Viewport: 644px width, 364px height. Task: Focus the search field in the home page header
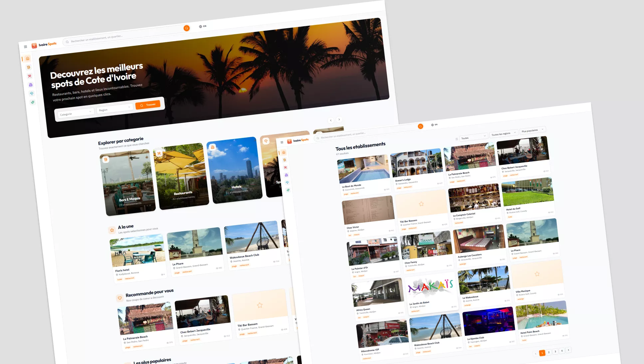126,35
